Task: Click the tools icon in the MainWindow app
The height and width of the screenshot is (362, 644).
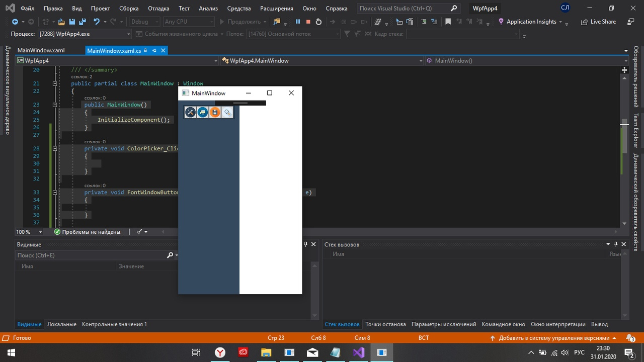Action: (190, 112)
